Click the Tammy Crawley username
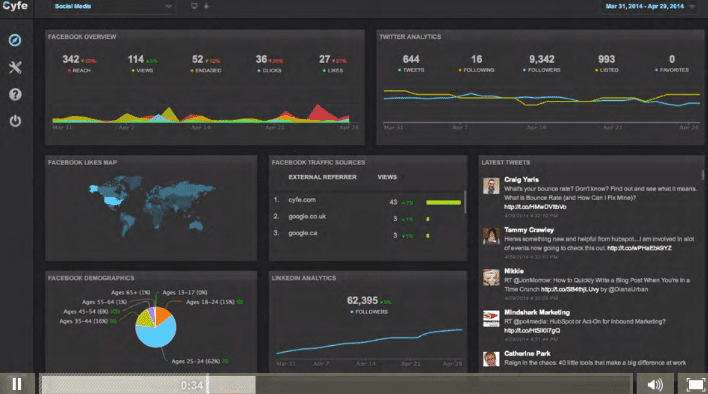Image resolution: width=708 pixels, height=394 pixels. pos(529,230)
